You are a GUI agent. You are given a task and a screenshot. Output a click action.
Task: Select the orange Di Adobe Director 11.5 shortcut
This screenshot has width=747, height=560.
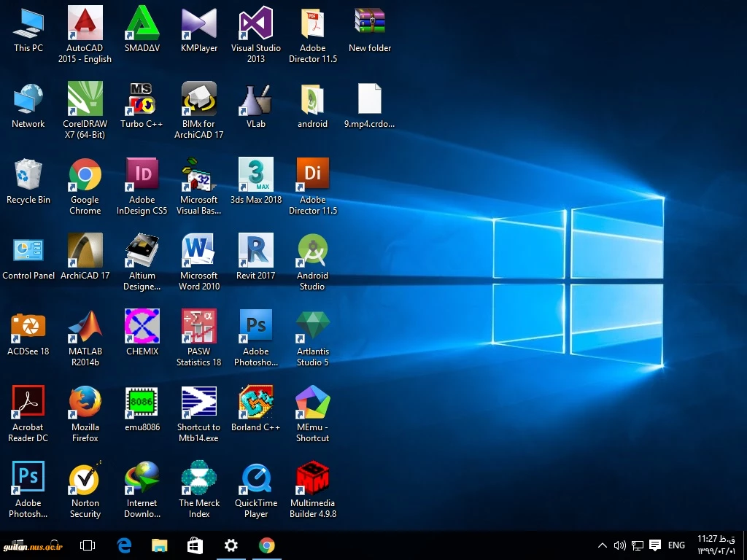[x=312, y=186]
